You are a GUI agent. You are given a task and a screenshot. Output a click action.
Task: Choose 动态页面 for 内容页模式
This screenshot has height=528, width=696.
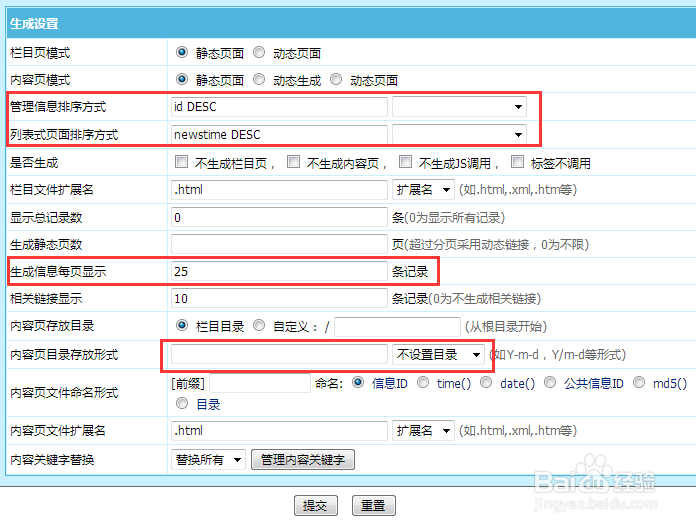pyautogui.click(x=336, y=79)
